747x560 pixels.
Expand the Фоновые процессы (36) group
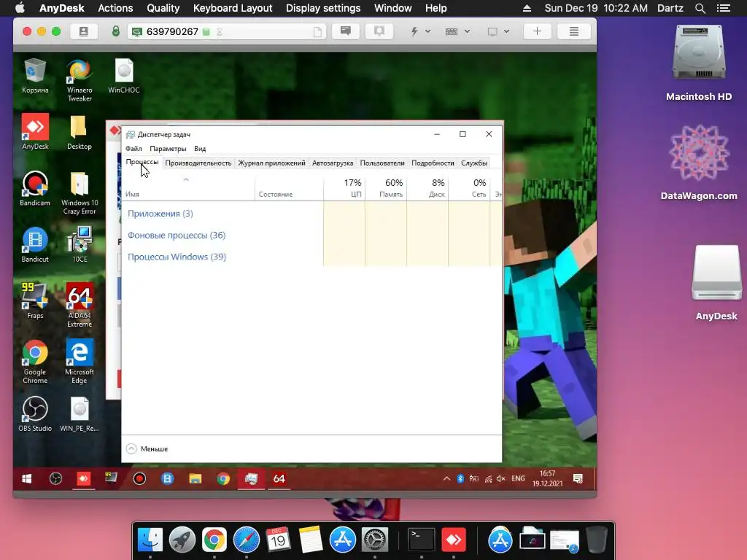(177, 235)
